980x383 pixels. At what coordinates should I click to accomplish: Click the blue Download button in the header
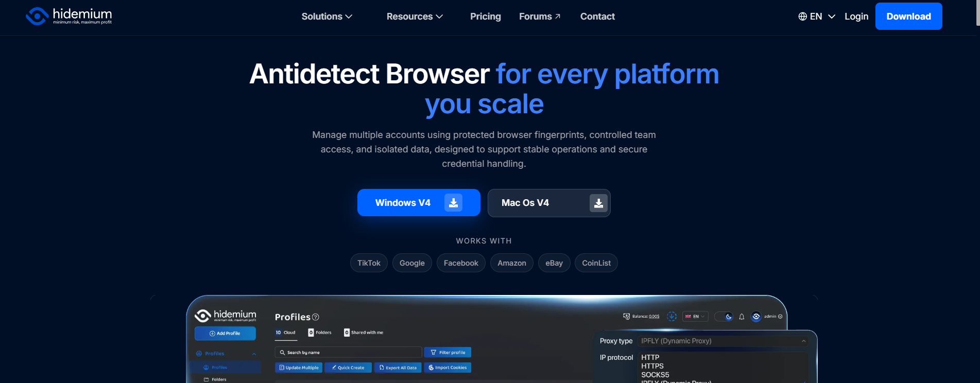pos(908,16)
